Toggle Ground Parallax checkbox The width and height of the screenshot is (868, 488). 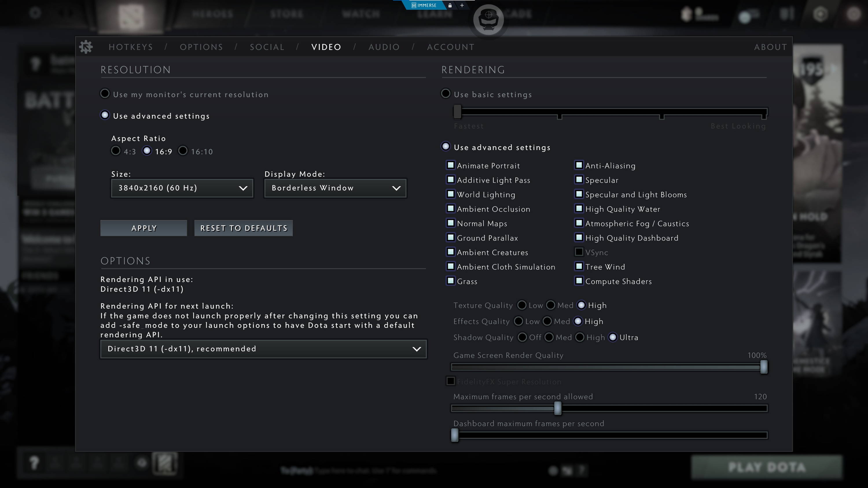pos(450,237)
